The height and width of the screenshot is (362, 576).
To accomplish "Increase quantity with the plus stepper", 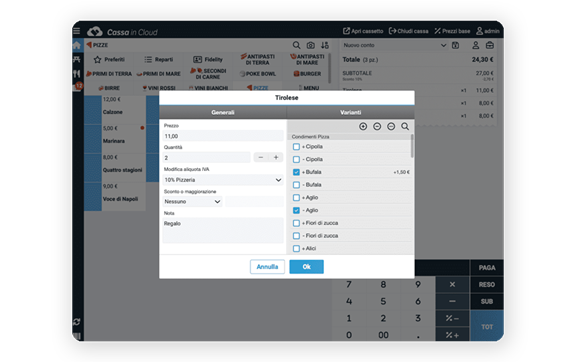I will point(276,158).
